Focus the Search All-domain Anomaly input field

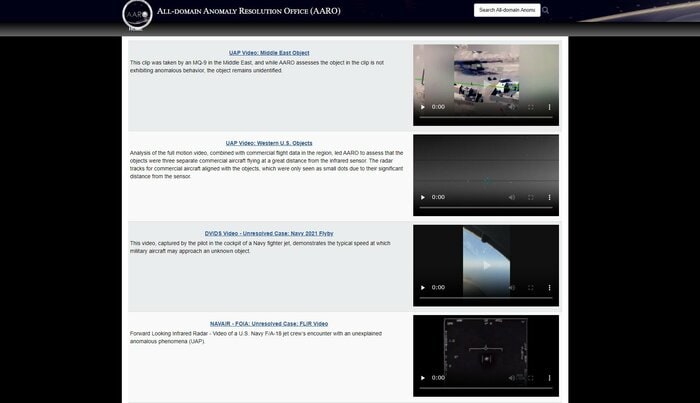[507, 10]
